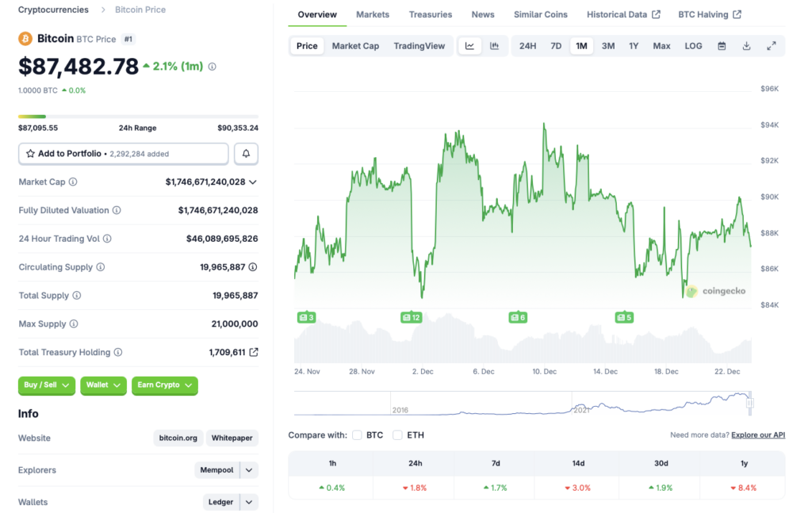The image size is (812, 513).
Task: Click the download chart icon
Action: 746,46
